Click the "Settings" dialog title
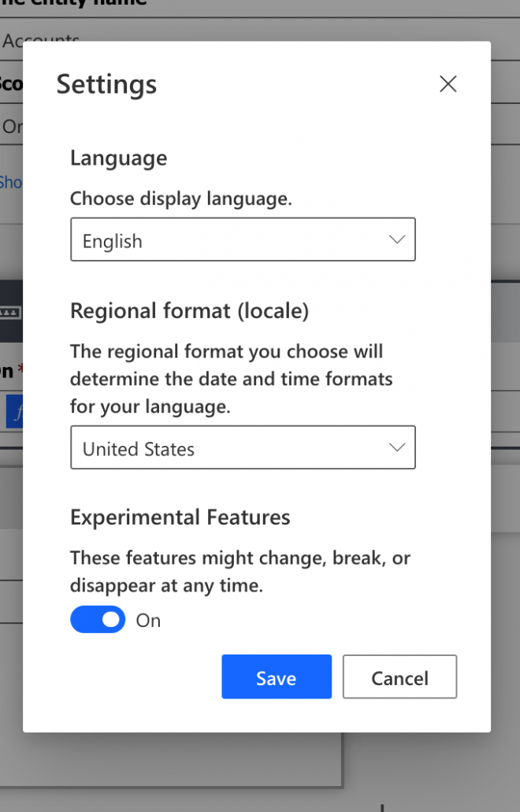The height and width of the screenshot is (812, 520). coord(106,84)
